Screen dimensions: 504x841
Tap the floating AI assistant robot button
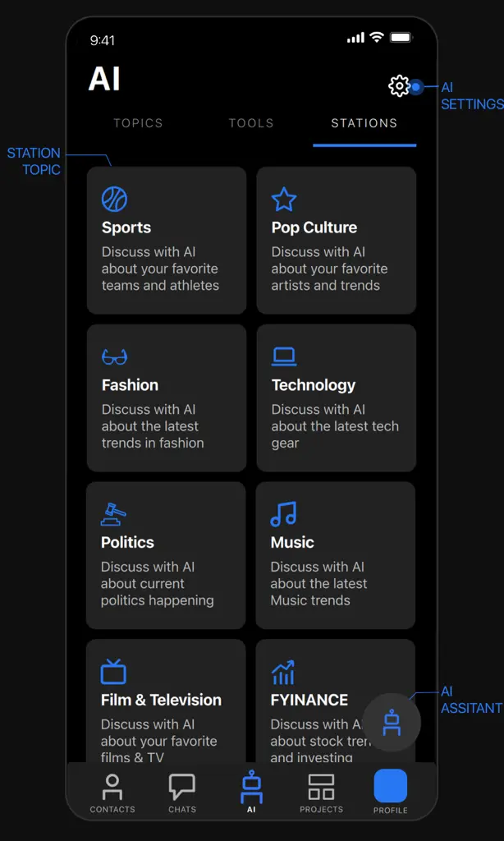392,722
